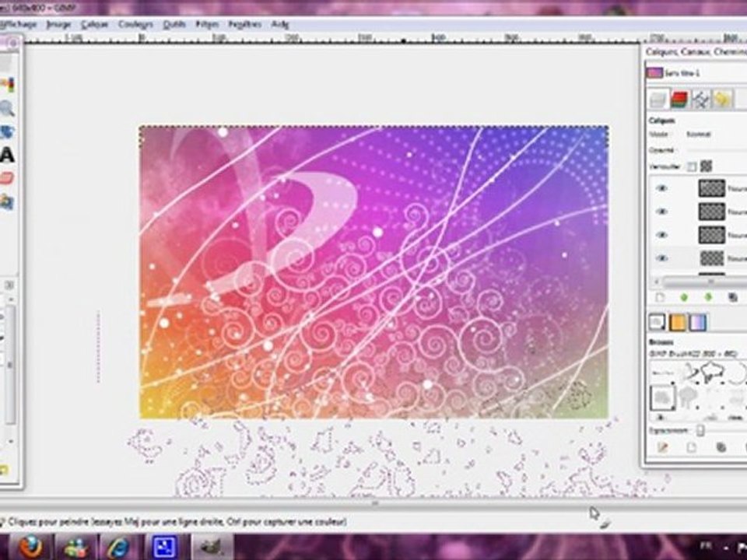Switch to the Paths tab icon
The image size is (747, 560).
700,100
